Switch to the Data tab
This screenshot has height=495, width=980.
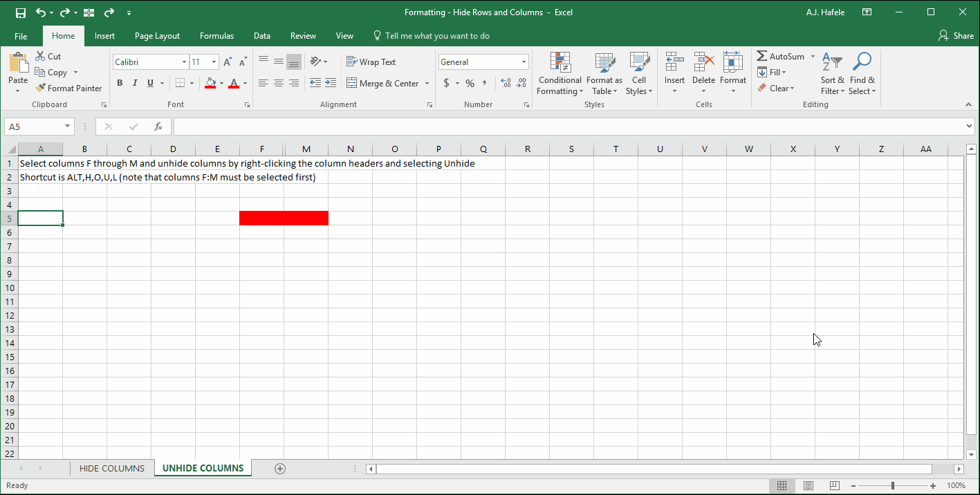click(x=262, y=36)
